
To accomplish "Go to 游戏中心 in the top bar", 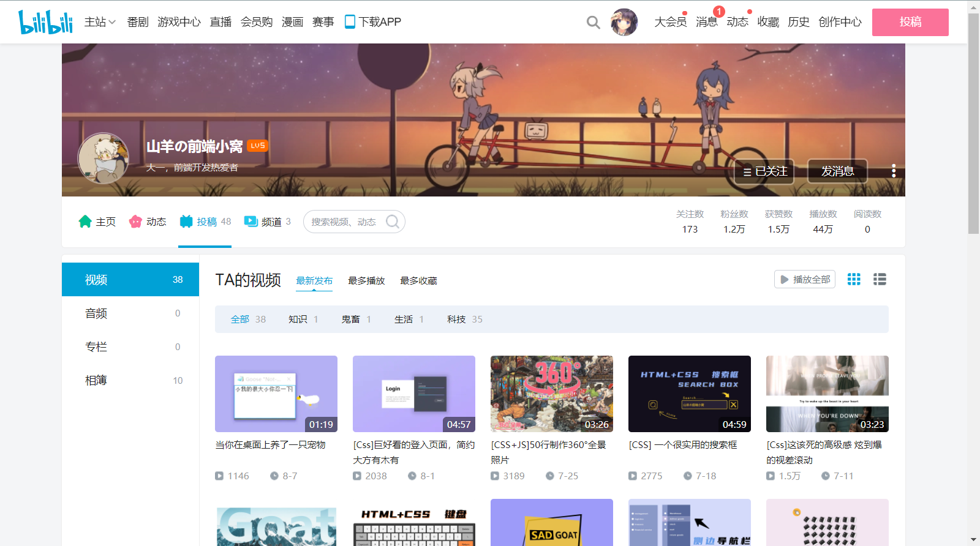I will [x=179, y=22].
